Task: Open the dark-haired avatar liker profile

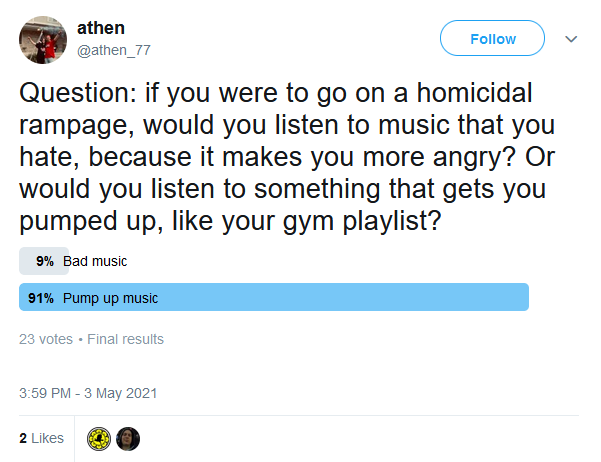Action: (x=128, y=439)
